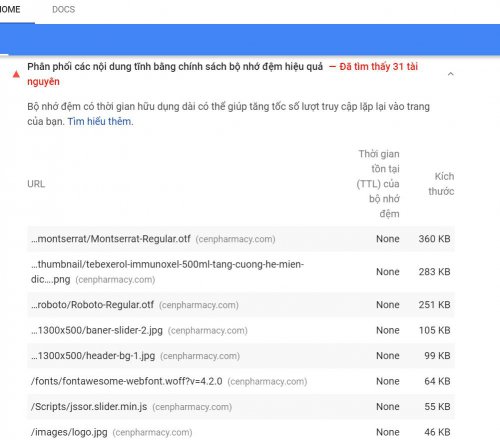Screen dimensions: 500x440
Task: Click the Kích thước column header
Action: click(441, 184)
